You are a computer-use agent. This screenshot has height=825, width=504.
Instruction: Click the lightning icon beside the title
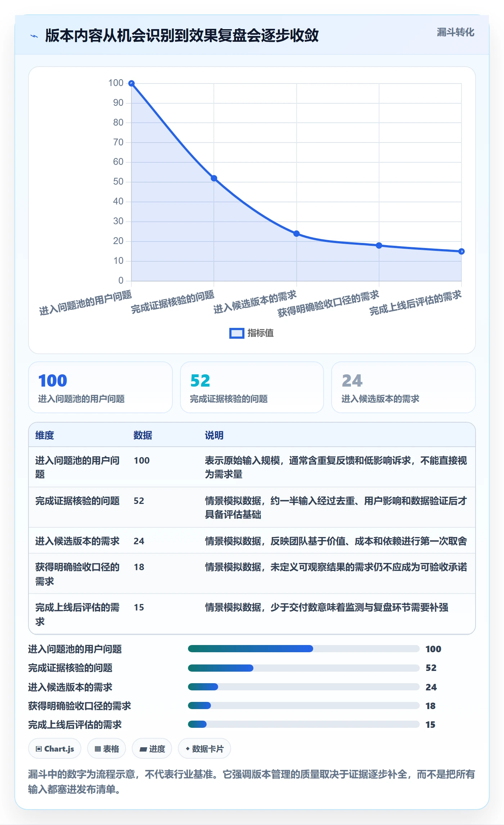[x=34, y=36]
